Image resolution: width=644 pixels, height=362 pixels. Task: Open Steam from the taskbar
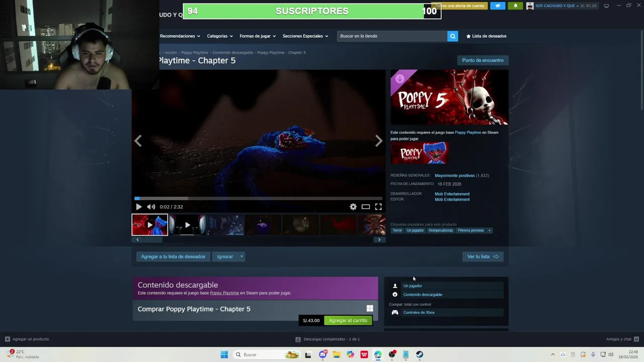point(419,355)
